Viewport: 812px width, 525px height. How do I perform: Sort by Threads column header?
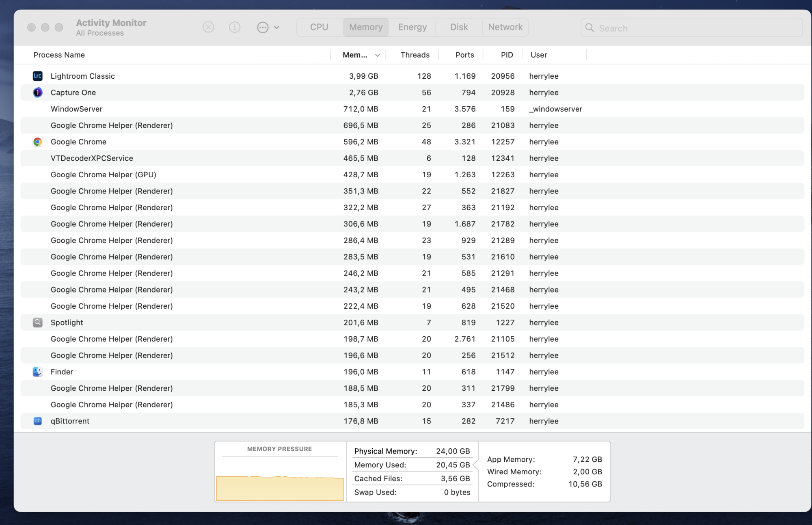pos(415,55)
